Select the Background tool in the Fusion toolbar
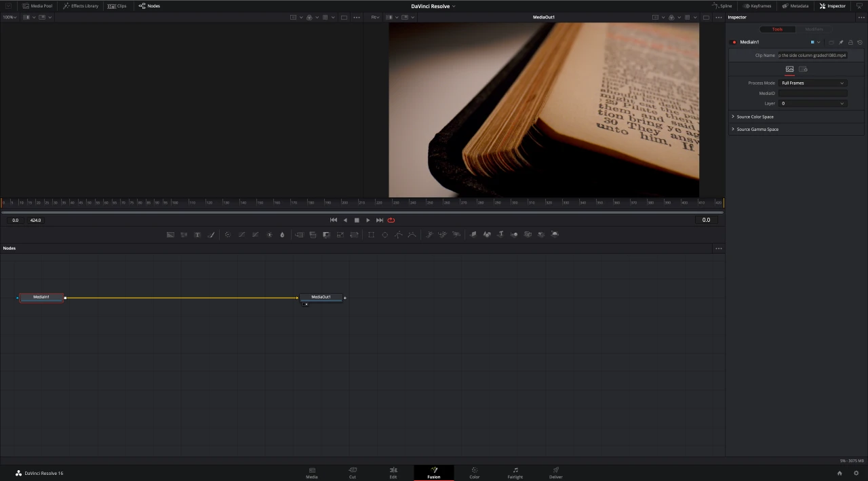Screen dimensions: 868x481 pos(170,234)
